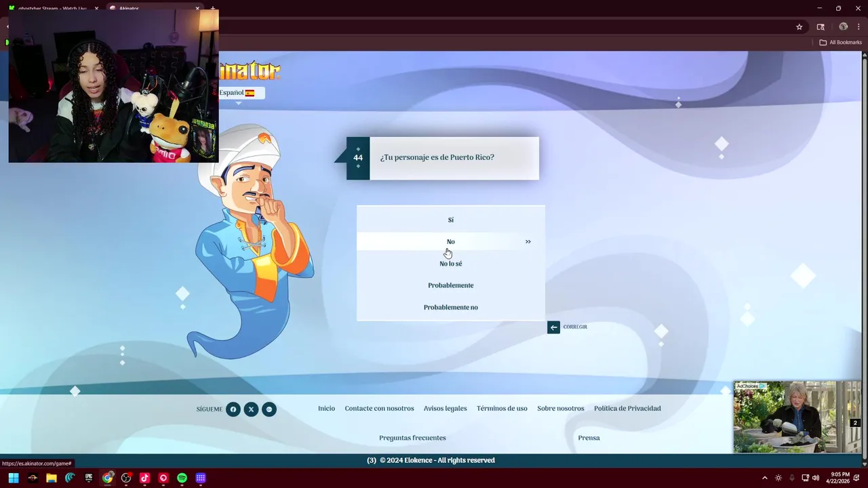Click the Akinator logo
The width and height of the screenshot is (868, 488).
(250, 70)
